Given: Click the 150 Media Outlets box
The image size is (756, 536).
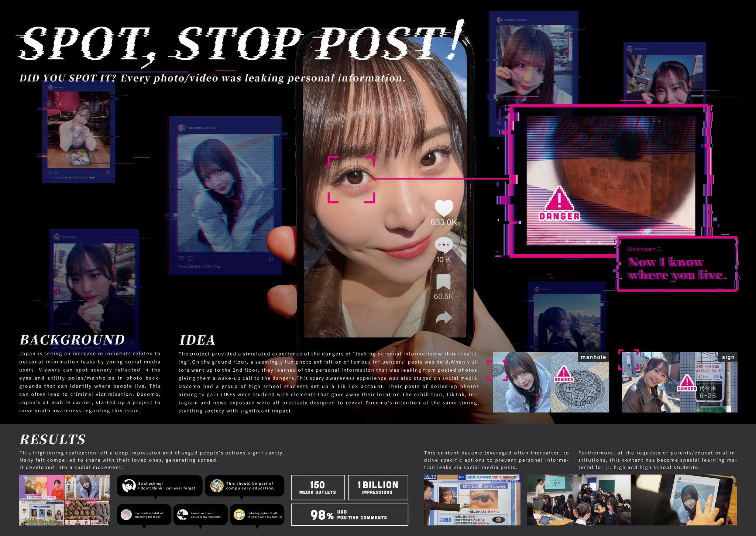Looking at the screenshot, I should [x=317, y=487].
